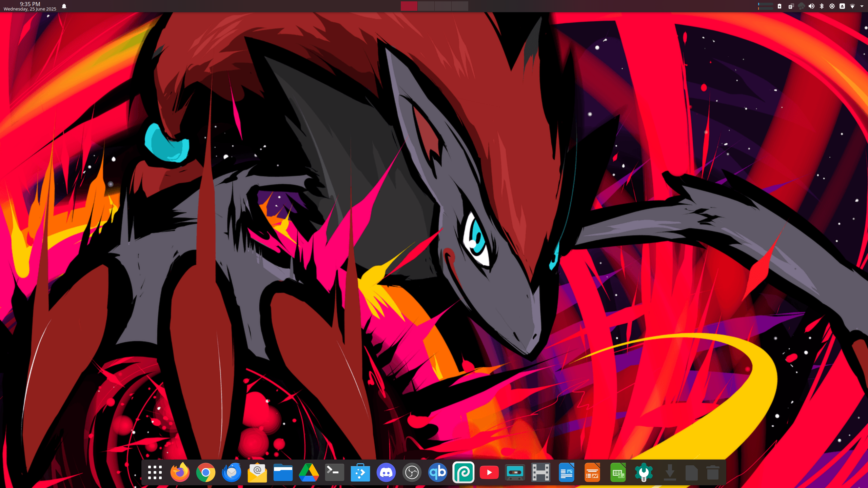The image size is (868, 488).
Task: Click the system resource usage bars applet
Action: [765, 6]
